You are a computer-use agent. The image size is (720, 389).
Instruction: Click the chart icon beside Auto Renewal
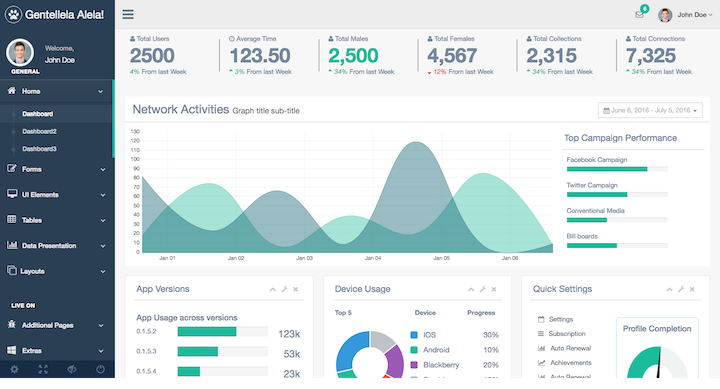[541, 348]
